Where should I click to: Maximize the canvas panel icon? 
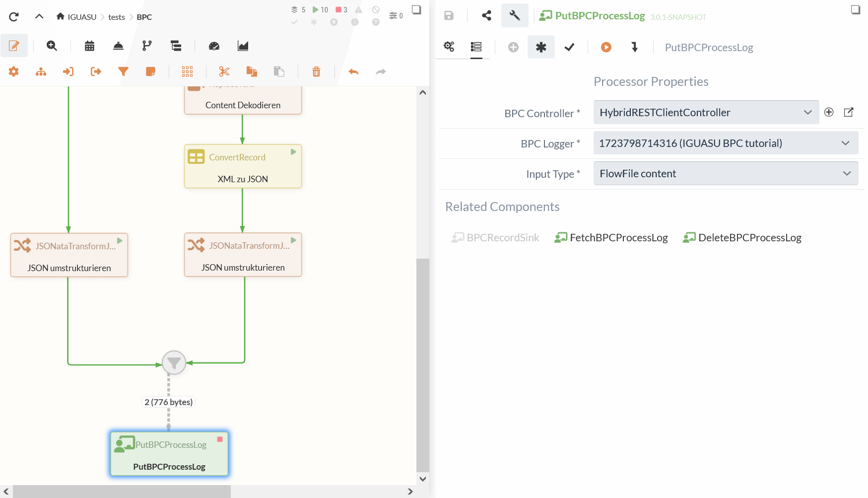[x=416, y=9]
